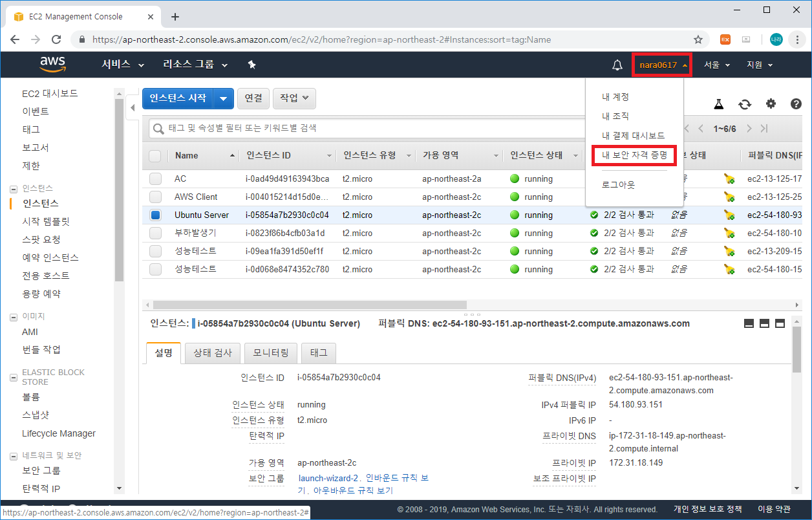Switch to the 상태 검사 tab
This screenshot has height=520, width=812.
(x=213, y=353)
